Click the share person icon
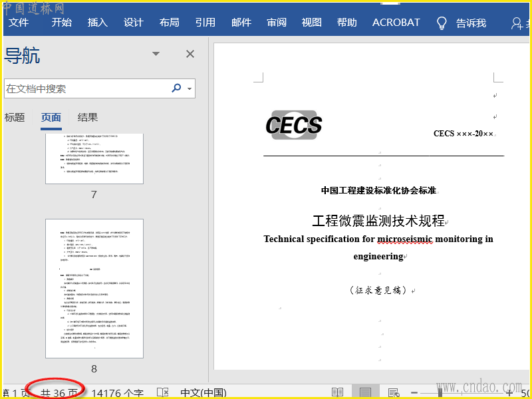The height and width of the screenshot is (399, 532). (517, 23)
